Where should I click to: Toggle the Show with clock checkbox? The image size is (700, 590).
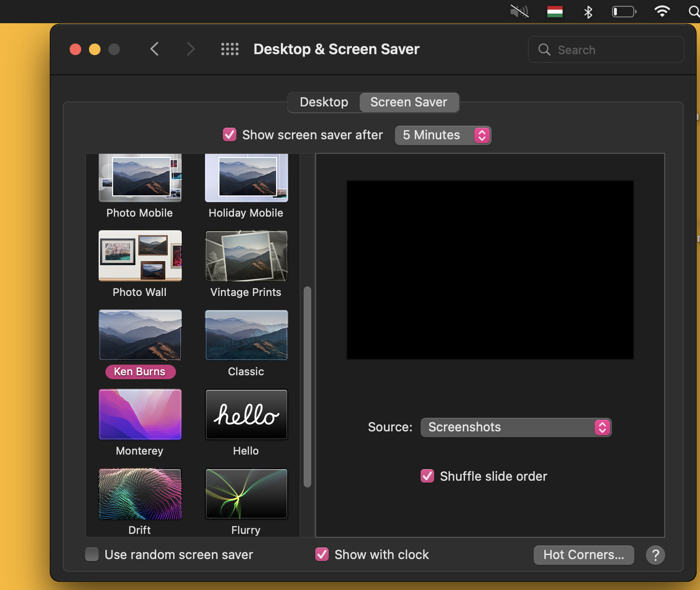point(322,554)
